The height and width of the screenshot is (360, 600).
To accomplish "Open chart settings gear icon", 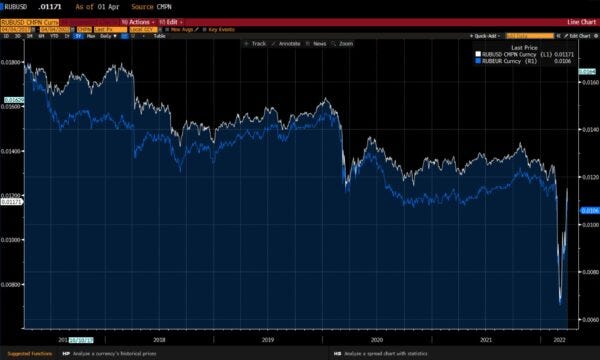I will pos(596,36).
